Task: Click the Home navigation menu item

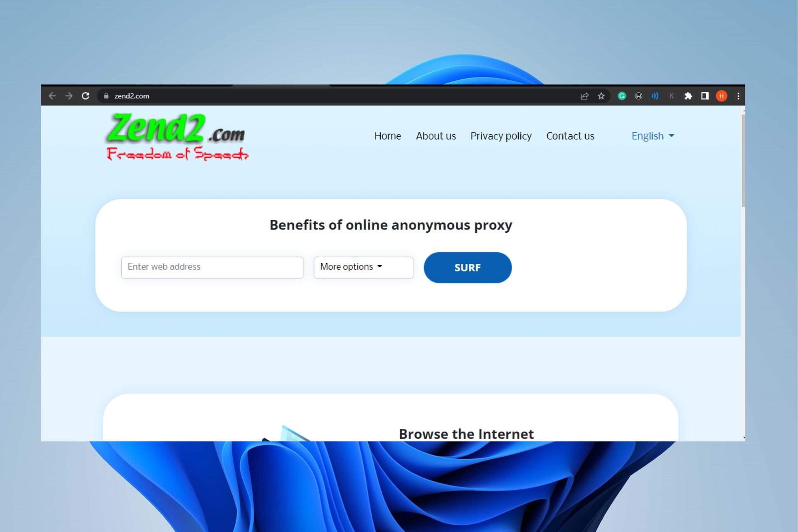Action: pos(388,136)
